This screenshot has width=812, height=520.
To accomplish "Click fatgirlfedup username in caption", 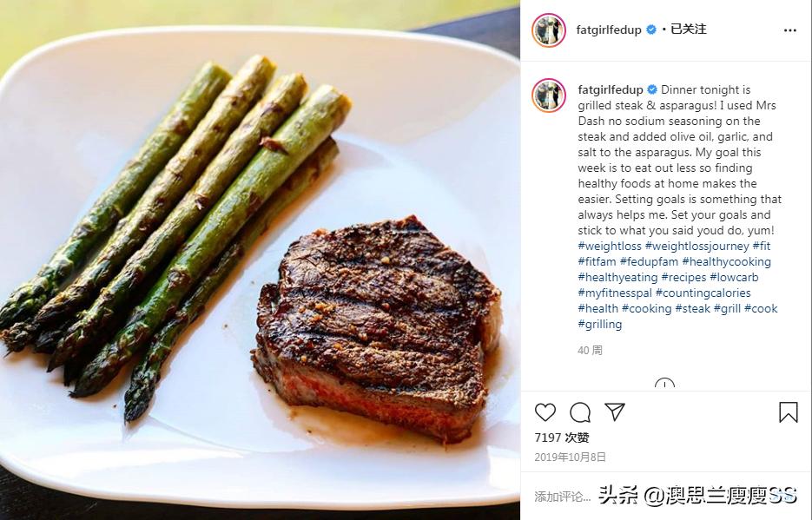I will (611, 89).
